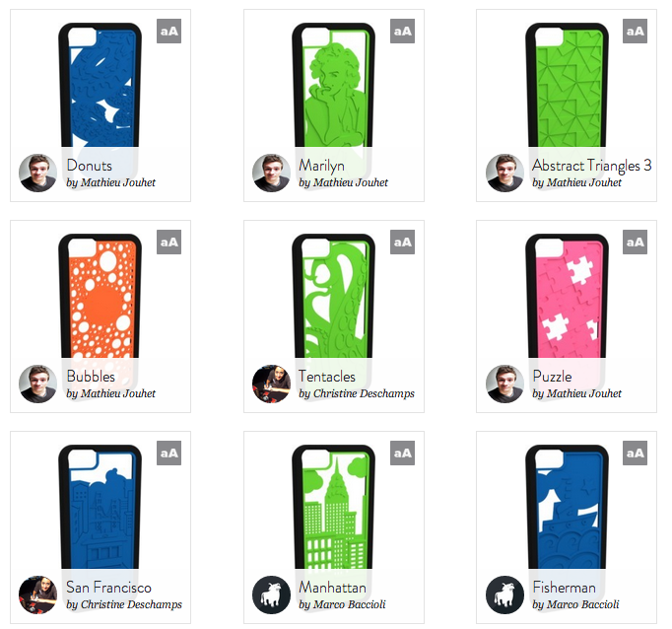The width and height of the screenshot is (672, 629).
Task: Open the blue Fisherman case thumbnail
Action: coord(567,507)
